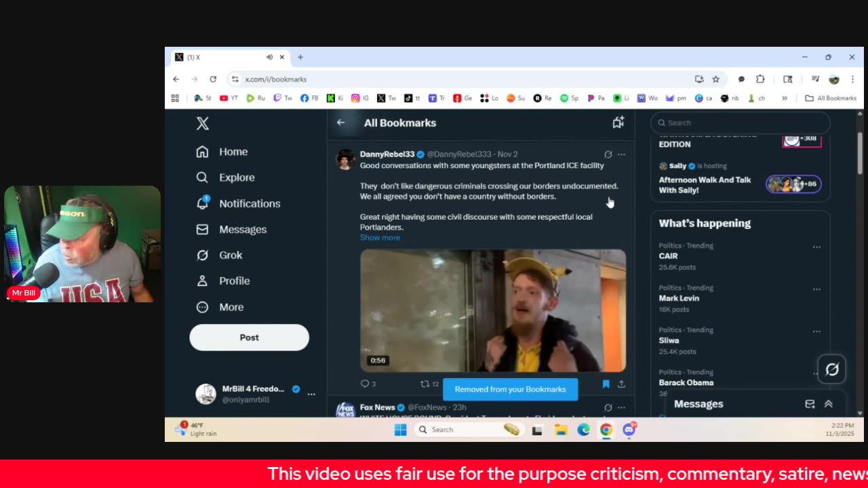Open File Explorer from the taskbar

point(561,430)
